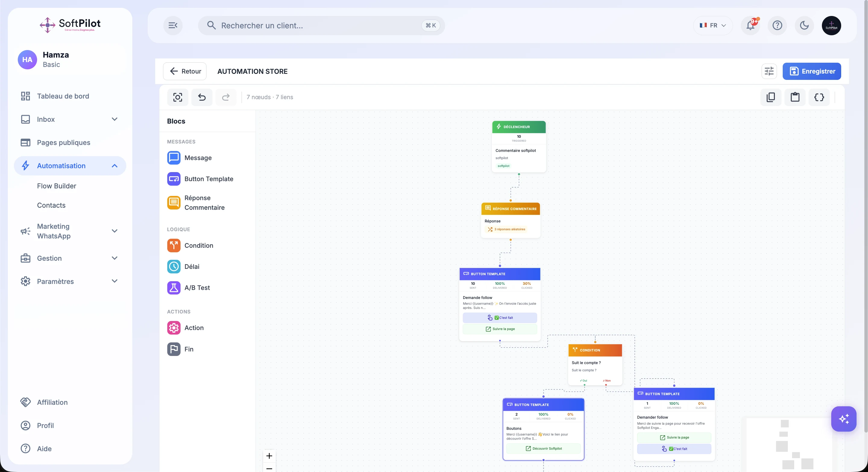The height and width of the screenshot is (472, 868).
Task: Collapse the sidebar menu icon
Action: point(173,25)
